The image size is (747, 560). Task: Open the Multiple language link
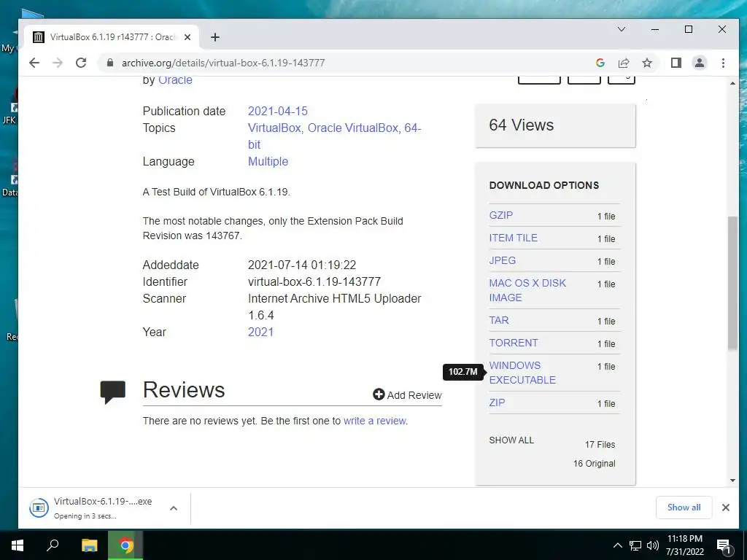pos(268,161)
